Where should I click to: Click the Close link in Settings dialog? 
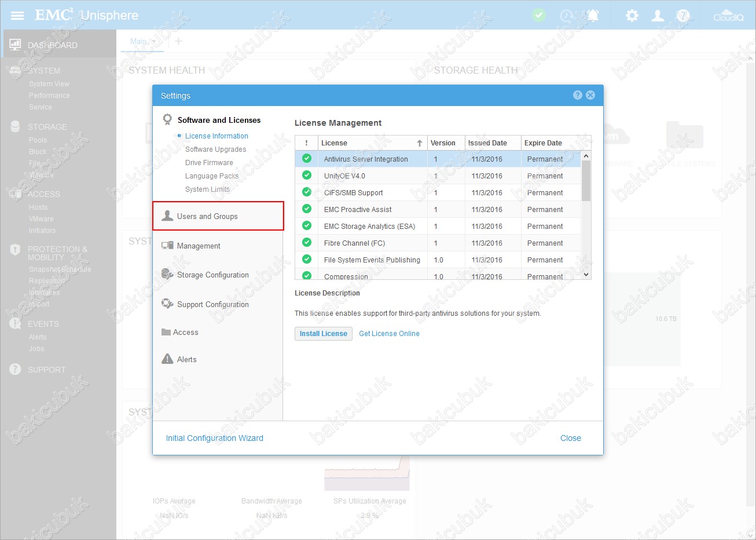tap(571, 438)
